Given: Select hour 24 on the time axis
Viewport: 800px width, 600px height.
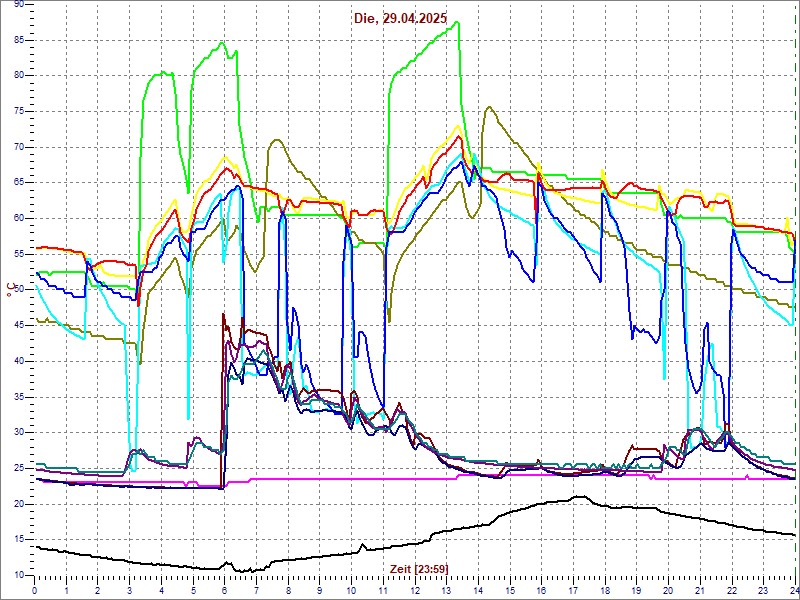Looking at the screenshot, I should click(x=793, y=591).
